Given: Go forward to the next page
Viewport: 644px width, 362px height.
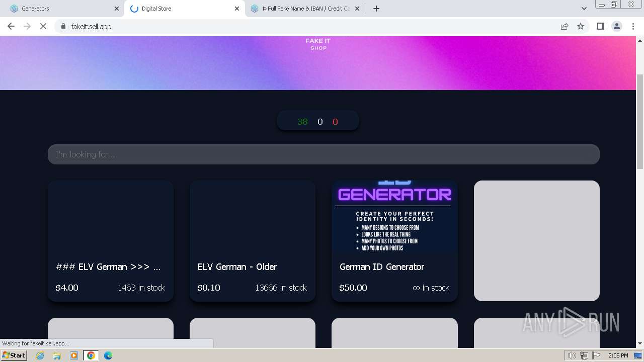Looking at the screenshot, I should click(27, 26).
